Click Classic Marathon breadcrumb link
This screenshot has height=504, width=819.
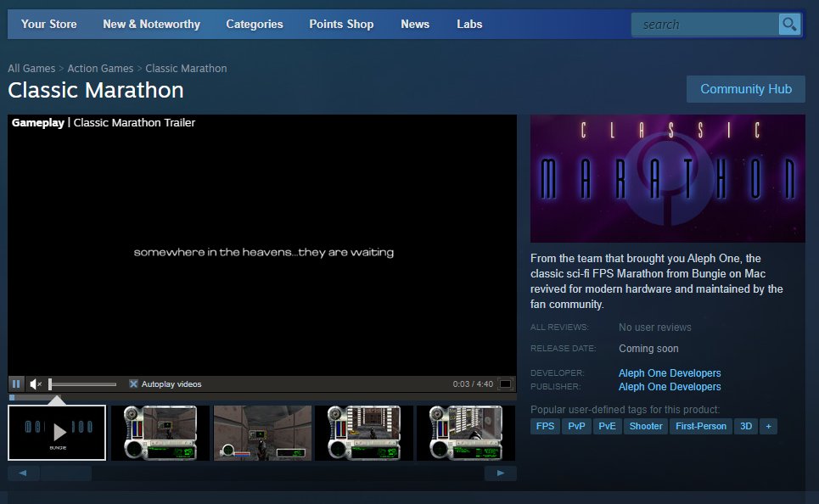pyautogui.click(x=186, y=69)
